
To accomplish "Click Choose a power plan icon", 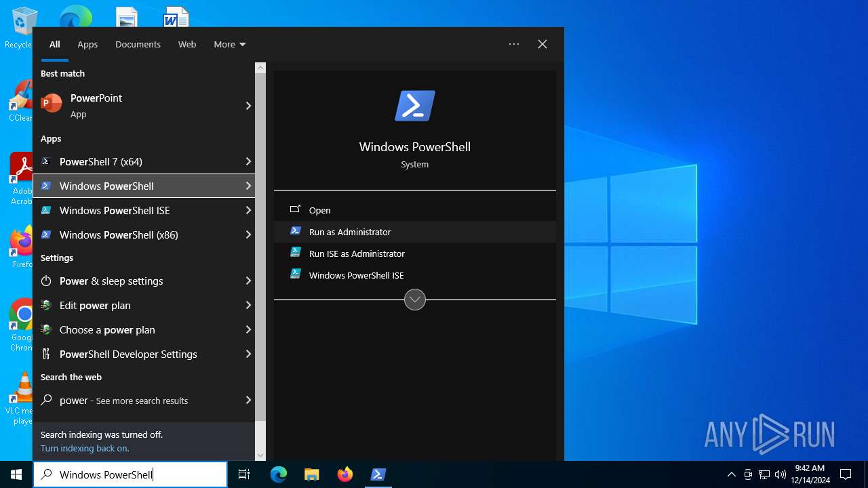I will tap(46, 329).
